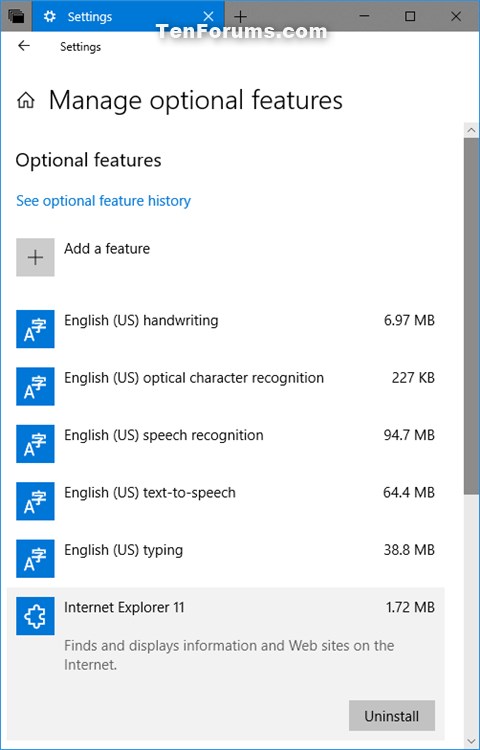Click the Internet Explorer 11 puzzle icon
The height and width of the screenshot is (750, 480).
[35, 616]
